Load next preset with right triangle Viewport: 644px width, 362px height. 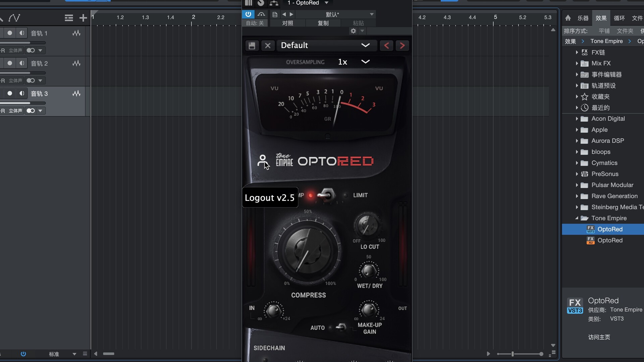click(291, 14)
